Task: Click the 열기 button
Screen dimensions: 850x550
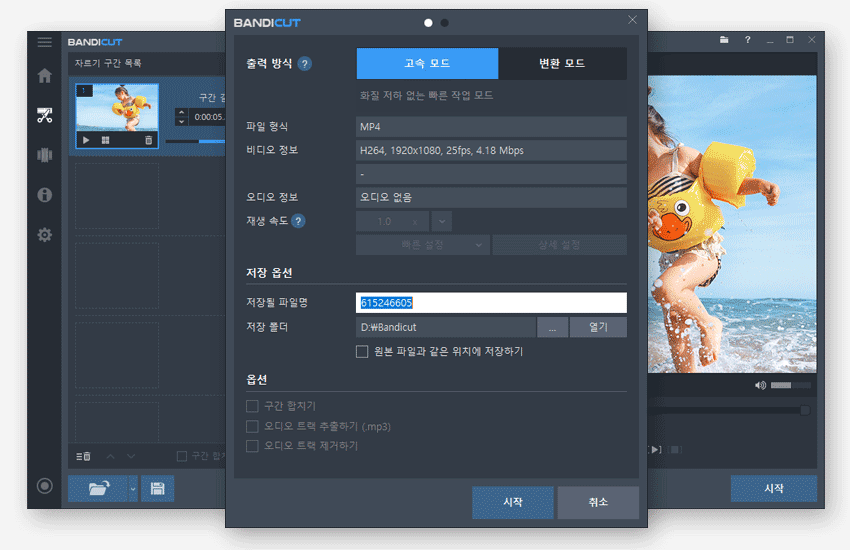Action: coord(598,327)
